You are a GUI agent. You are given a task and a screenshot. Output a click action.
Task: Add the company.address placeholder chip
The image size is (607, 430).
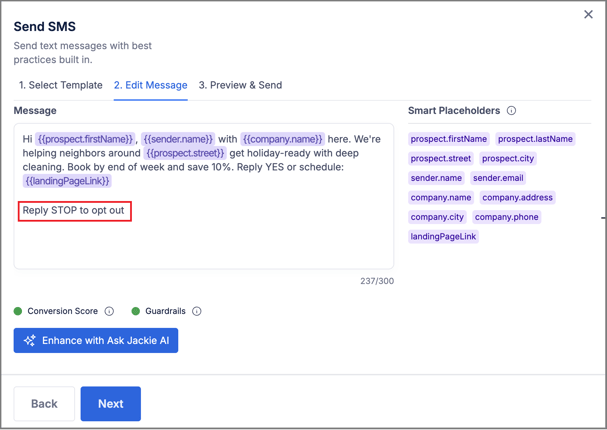click(x=517, y=198)
